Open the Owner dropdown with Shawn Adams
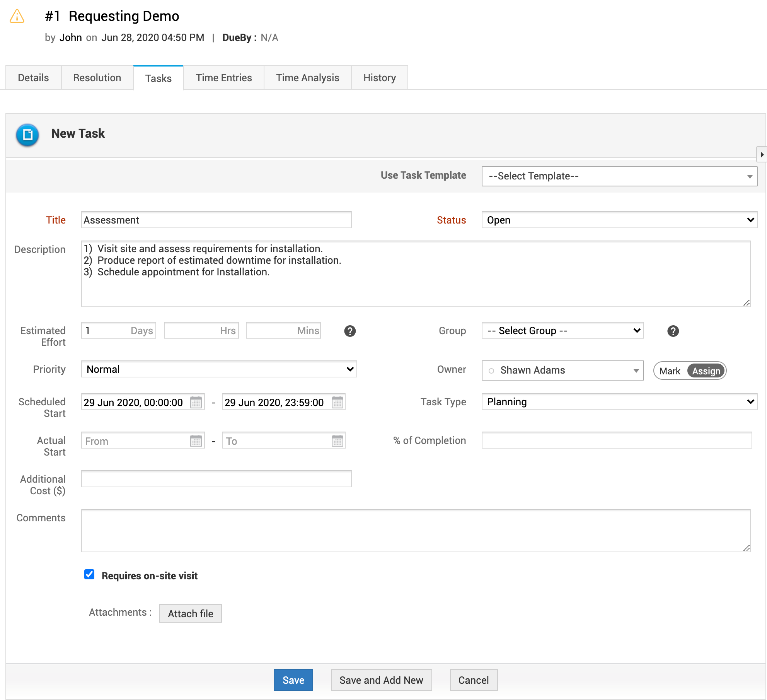 point(562,370)
